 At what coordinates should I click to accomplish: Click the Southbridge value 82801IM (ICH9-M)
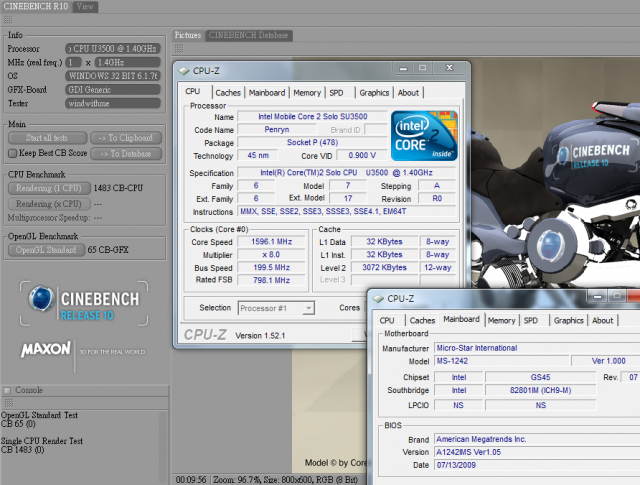pos(540,390)
